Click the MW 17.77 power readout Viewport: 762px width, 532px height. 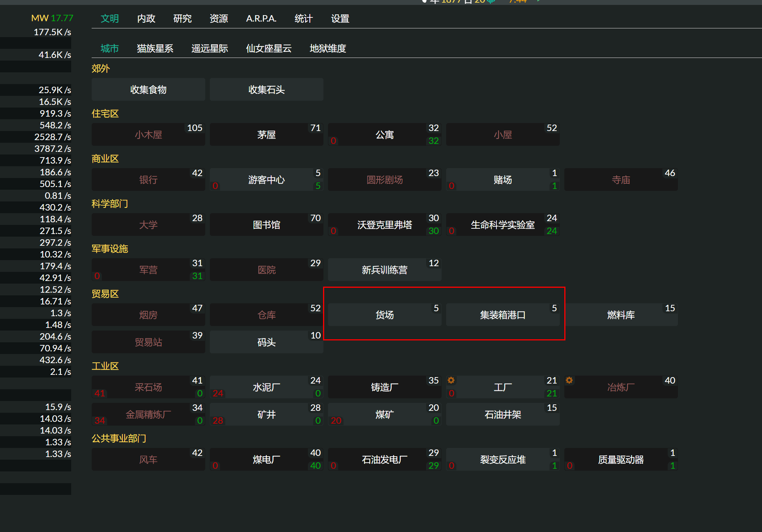coord(52,18)
